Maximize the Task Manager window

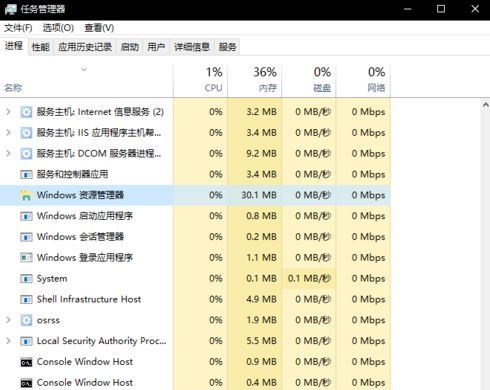(x=441, y=9)
